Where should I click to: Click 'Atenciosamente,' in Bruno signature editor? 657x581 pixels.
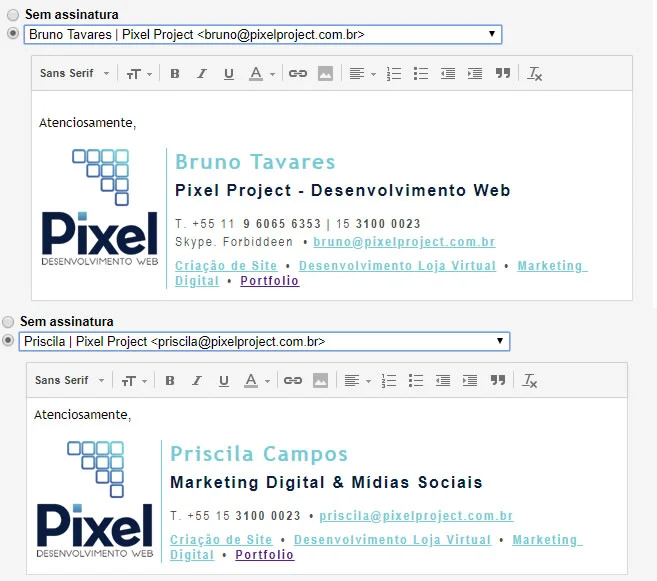pos(88,123)
